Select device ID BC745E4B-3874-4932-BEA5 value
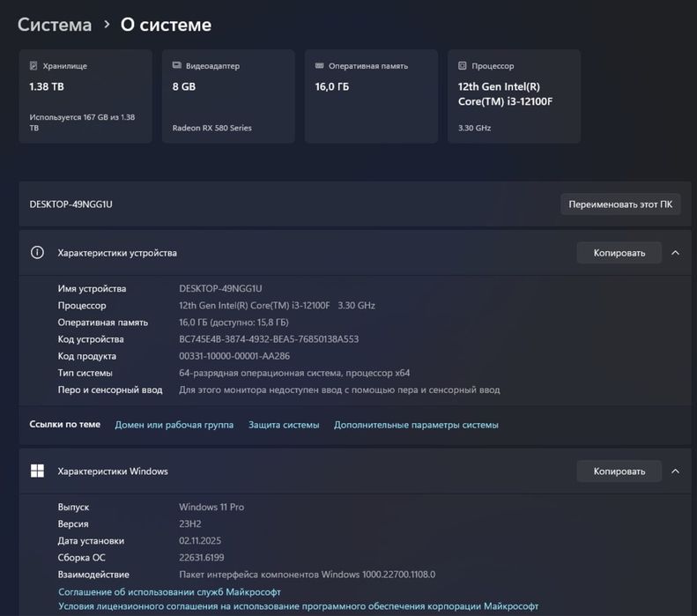Image resolution: width=697 pixels, height=616 pixels. tap(269, 339)
